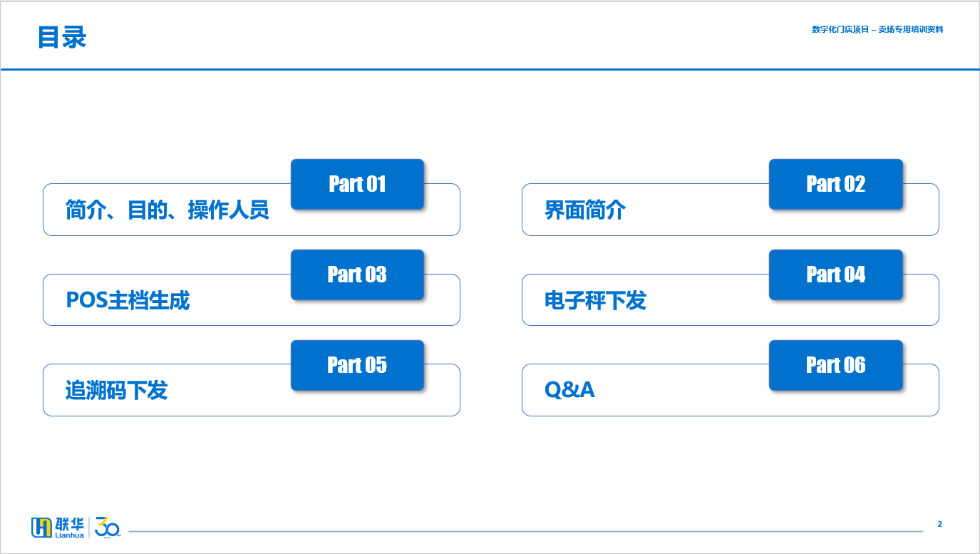Go to the Q&A section

(x=730, y=390)
